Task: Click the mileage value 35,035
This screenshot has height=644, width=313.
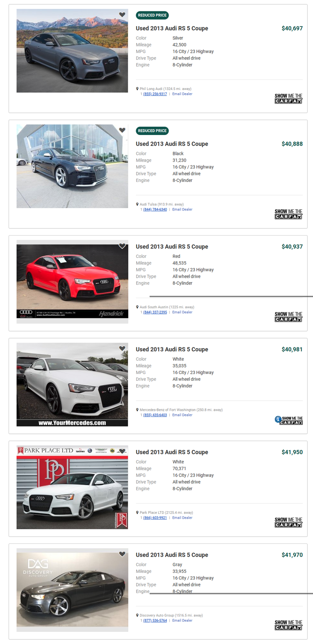Action: coord(180,366)
